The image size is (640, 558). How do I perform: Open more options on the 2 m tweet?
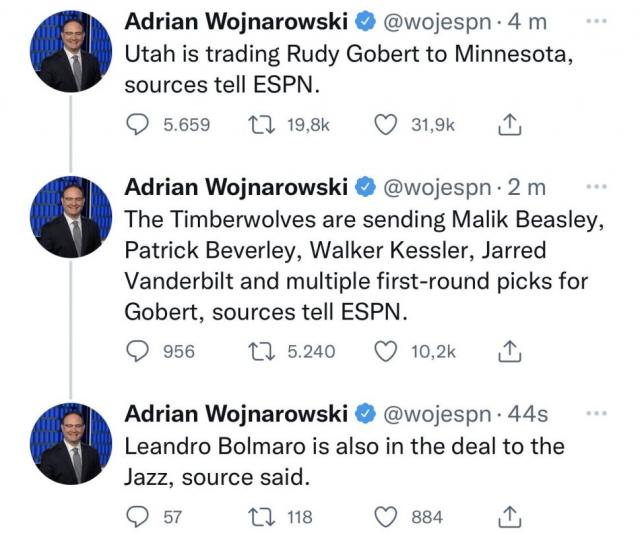click(x=596, y=186)
